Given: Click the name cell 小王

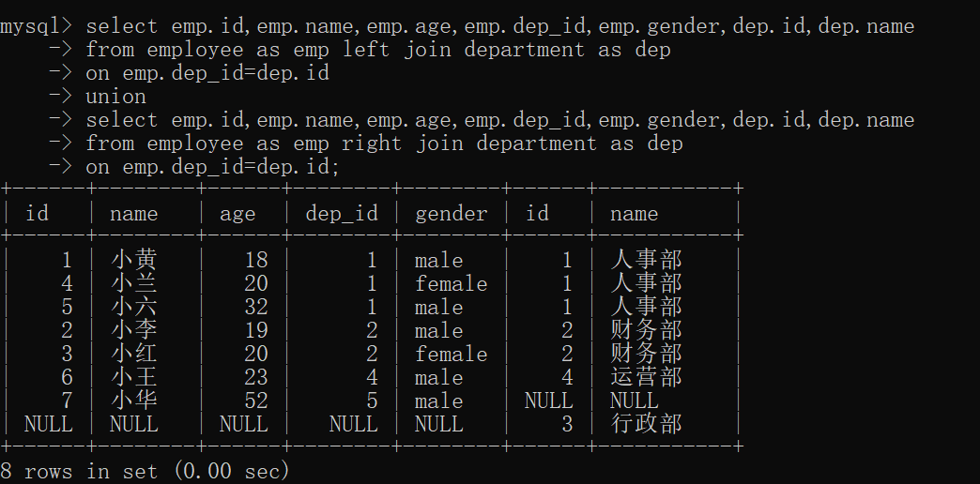Looking at the screenshot, I should [133, 377].
